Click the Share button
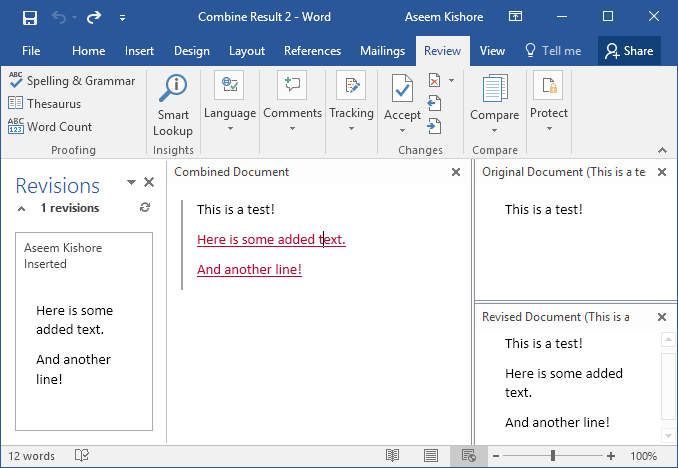The image size is (678, 468). (x=629, y=51)
